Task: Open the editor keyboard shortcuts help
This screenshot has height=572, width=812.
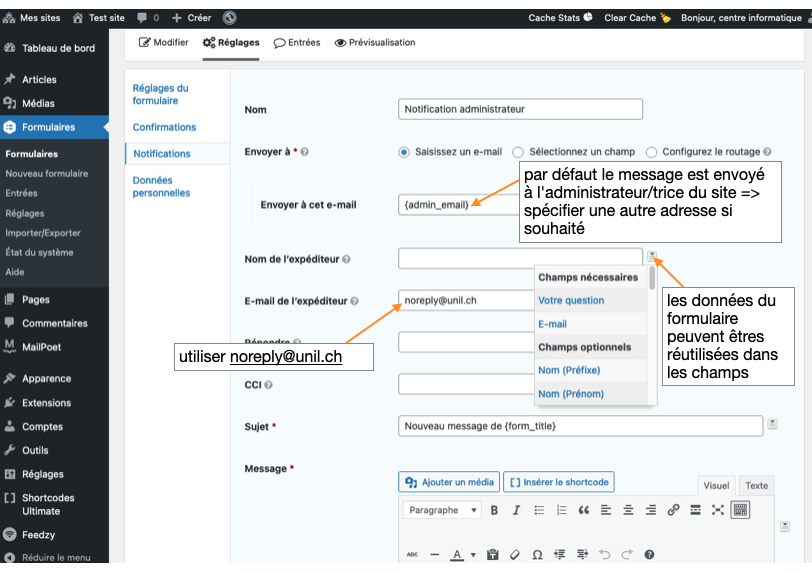Action: pyautogui.click(x=649, y=554)
